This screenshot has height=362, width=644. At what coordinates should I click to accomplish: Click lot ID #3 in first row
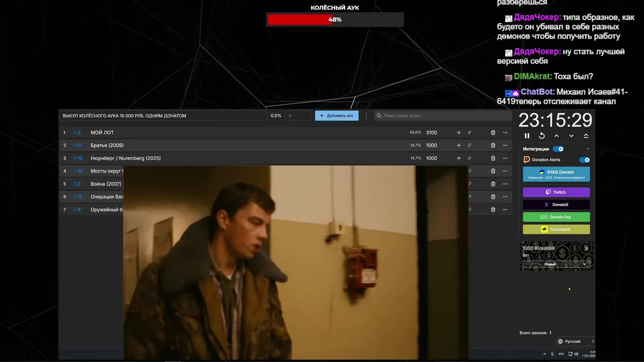(x=77, y=133)
